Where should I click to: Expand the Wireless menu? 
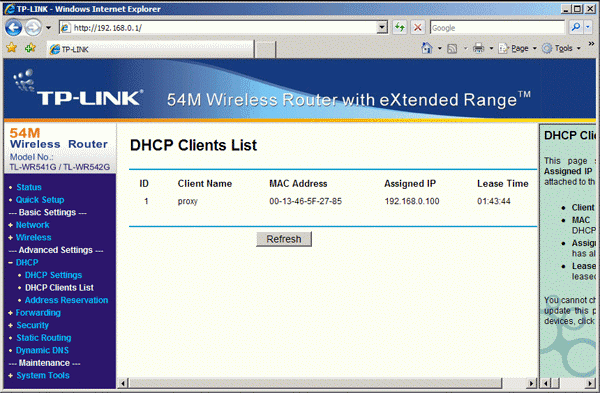tap(34, 237)
